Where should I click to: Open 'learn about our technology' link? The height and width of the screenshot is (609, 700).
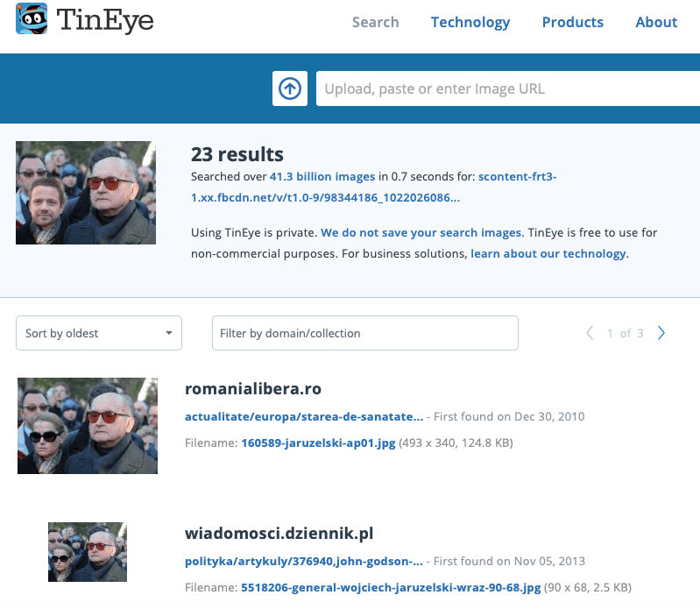[548, 253]
